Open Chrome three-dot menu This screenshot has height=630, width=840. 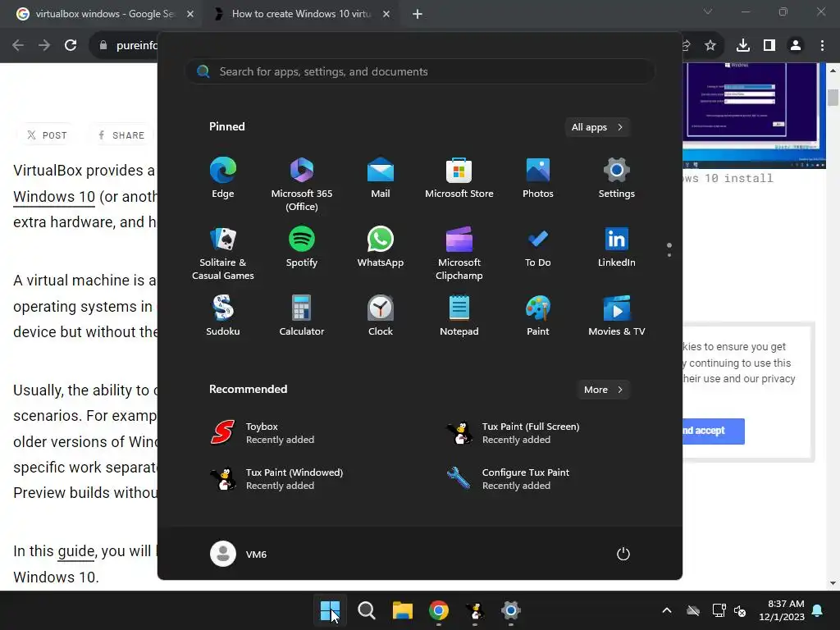tap(822, 46)
